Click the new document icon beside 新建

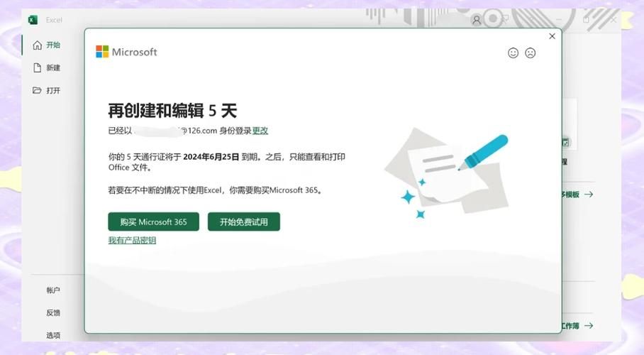(x=38, y=67)
